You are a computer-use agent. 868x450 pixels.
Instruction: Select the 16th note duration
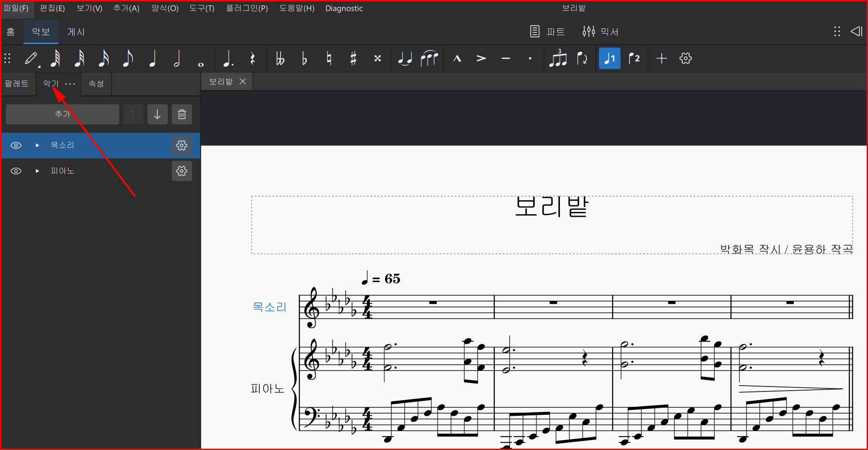104,58
